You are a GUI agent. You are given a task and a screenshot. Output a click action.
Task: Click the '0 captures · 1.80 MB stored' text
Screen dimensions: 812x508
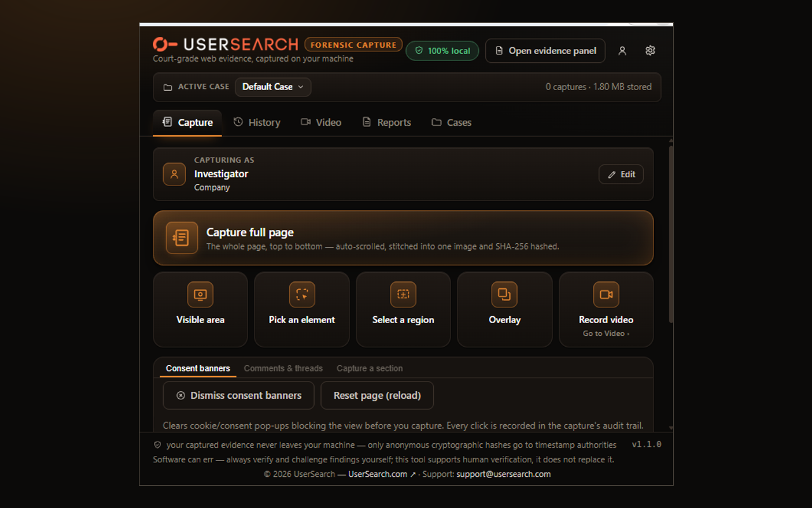point(598,87)
